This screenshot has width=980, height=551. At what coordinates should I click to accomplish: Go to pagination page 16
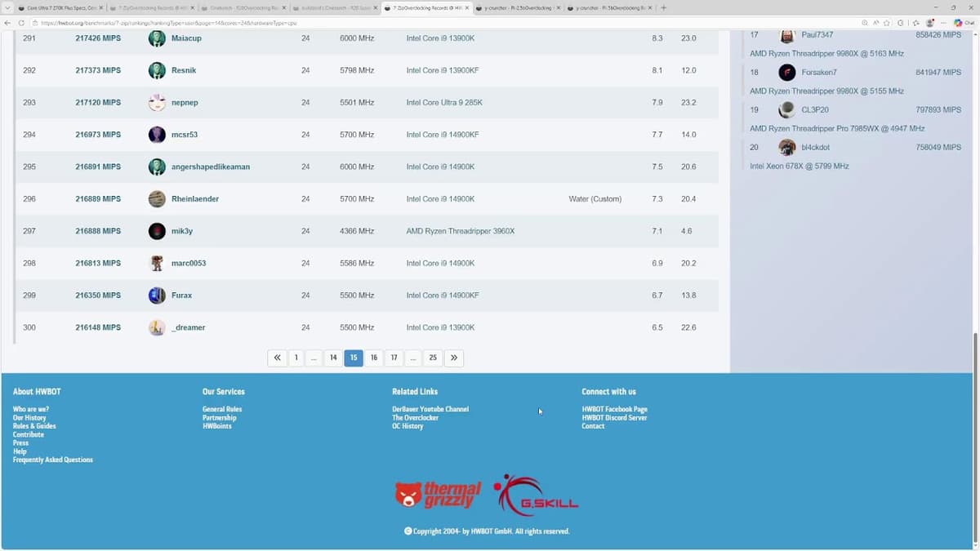pyautogui.click(x=374, y=358)
